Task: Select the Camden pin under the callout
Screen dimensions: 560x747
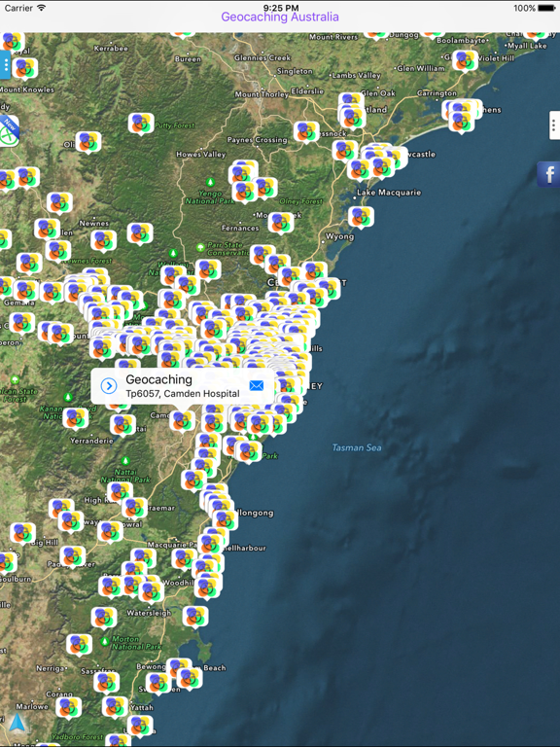Action: 182,421
